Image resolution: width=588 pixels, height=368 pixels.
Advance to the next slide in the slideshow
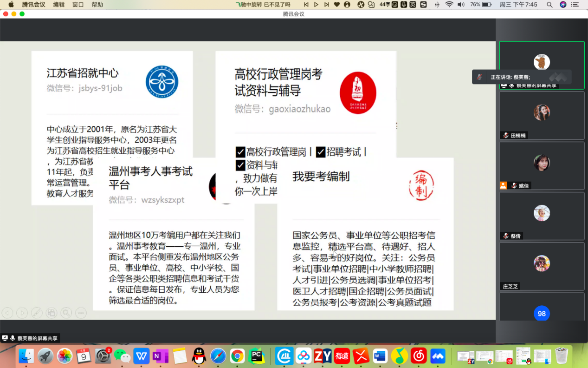click(x=22, y=313)
